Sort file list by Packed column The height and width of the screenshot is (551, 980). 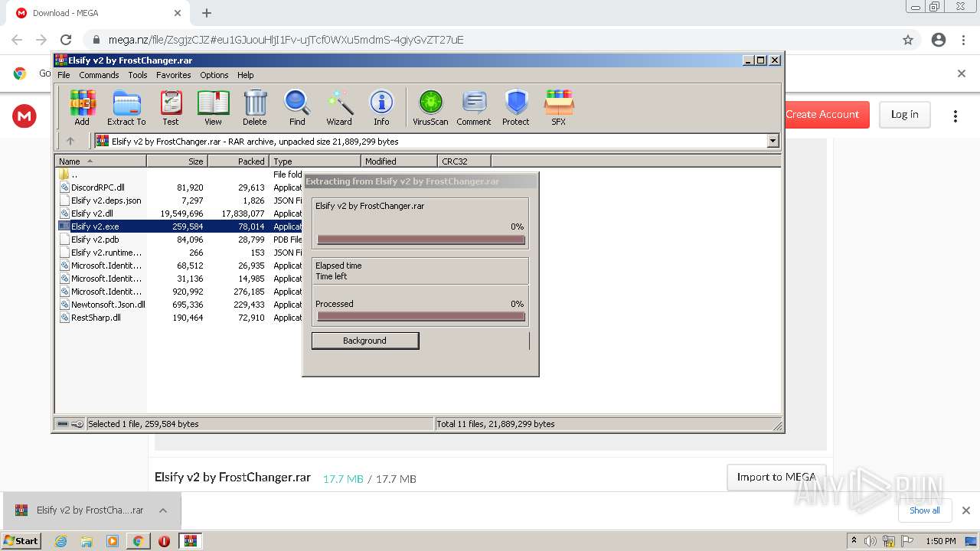pyautogui.click(x=238, y=161)
